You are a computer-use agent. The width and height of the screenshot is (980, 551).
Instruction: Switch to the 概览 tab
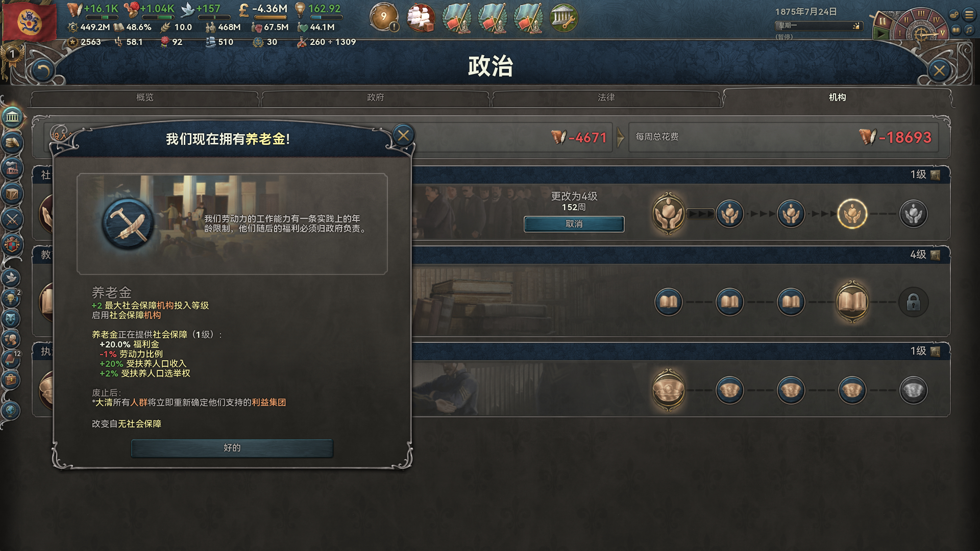[145, 97]
